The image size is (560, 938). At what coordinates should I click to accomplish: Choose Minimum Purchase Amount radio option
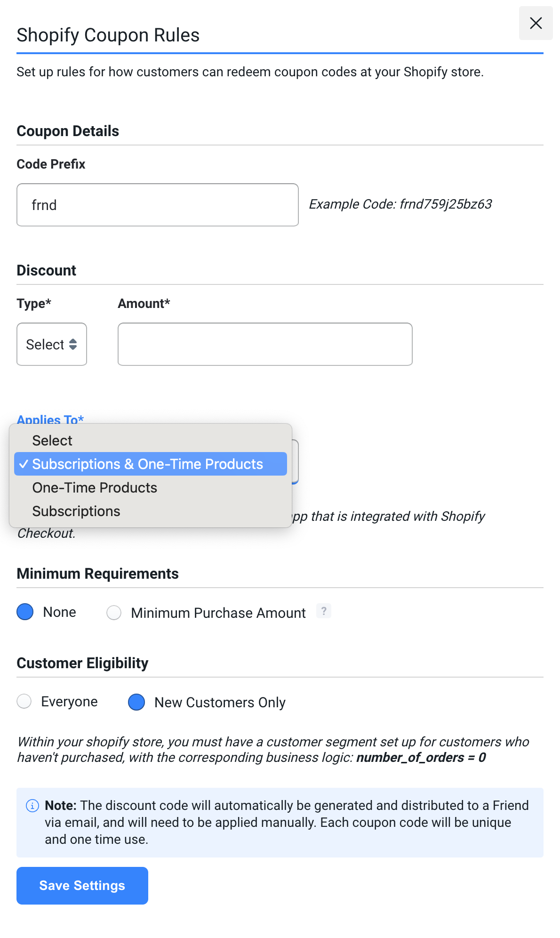(x=114, y=613)
